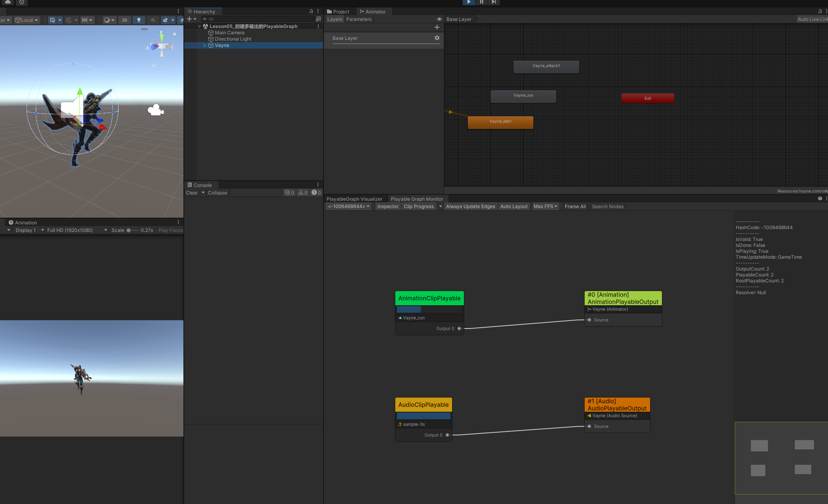Click the Auto Layout button
The width and height of the screenshot is (828, 504).
tap(514, 207)
